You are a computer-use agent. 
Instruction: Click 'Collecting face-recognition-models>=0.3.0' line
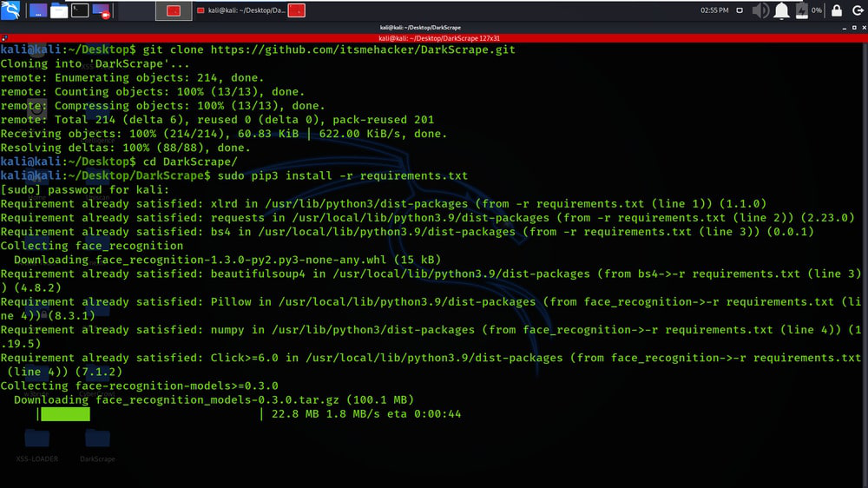pyautogui.click(x=139, y=386)
